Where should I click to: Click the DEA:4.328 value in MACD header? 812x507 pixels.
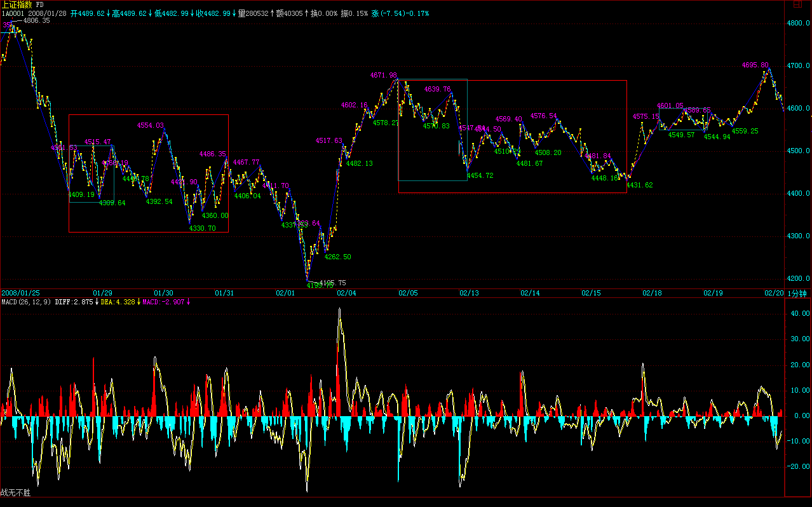pyautogui.click(x=116, y=302)
